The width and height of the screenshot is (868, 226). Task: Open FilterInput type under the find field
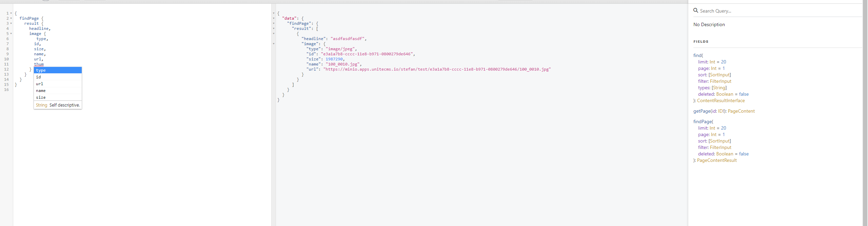coord(721,81)
